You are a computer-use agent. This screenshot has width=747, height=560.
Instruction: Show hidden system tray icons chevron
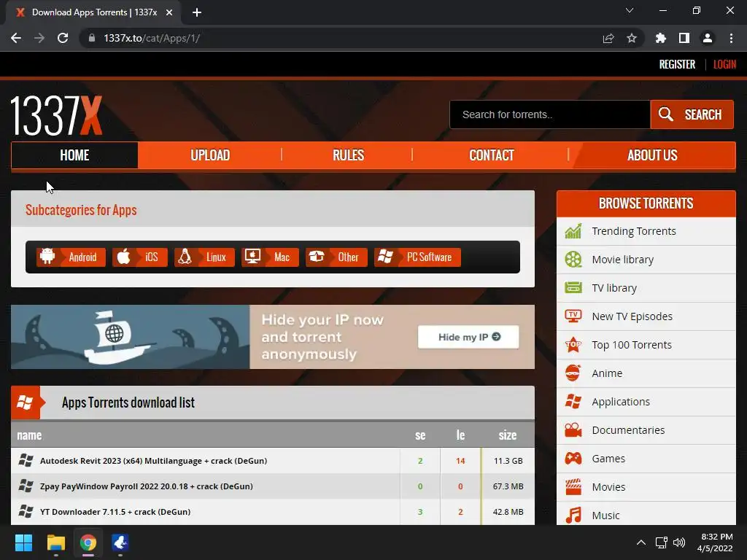point(641,542)
